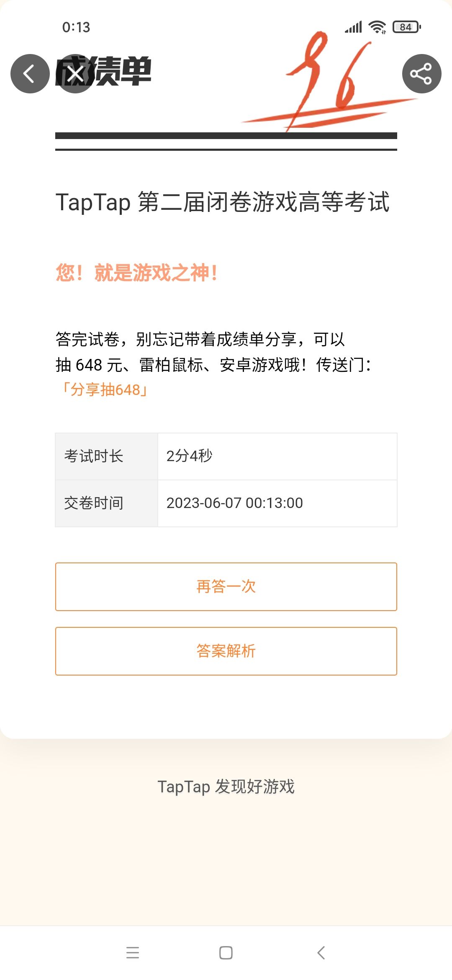The image size is (452, 980).
Task: Tap the battery indicator showing 84
Action: click(406, 27)
